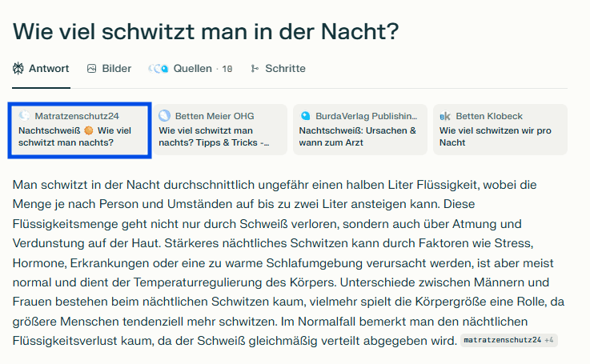Open the Betten Meier OHG source card
Screen dimensions: 590x364
[x=220, y=130]
